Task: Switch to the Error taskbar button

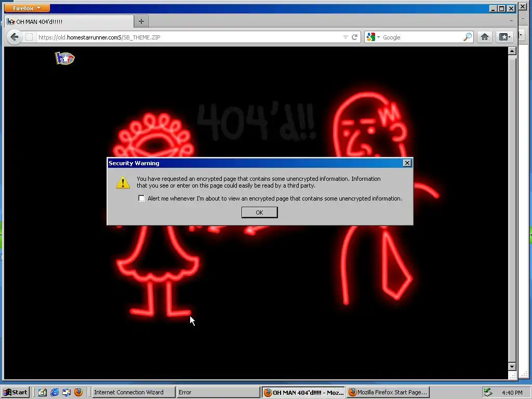Action: pyautogui.click(x=218, y=392)
